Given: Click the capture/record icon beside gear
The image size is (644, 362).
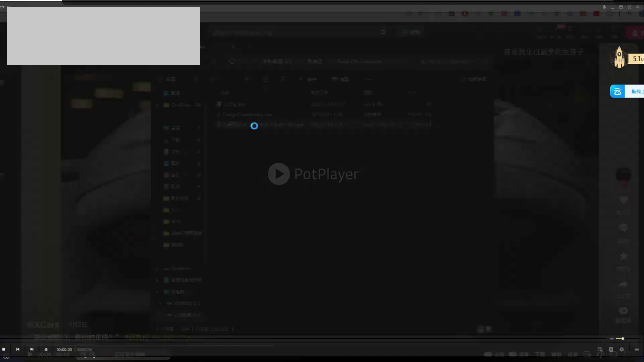Looking at the screenshot, I should (x=611, y=349).
